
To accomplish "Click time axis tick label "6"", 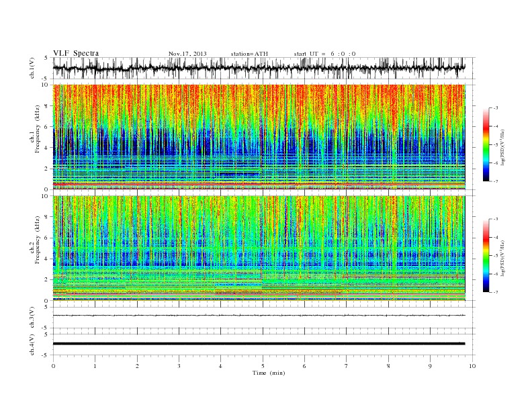I will (x=305, y=366).
